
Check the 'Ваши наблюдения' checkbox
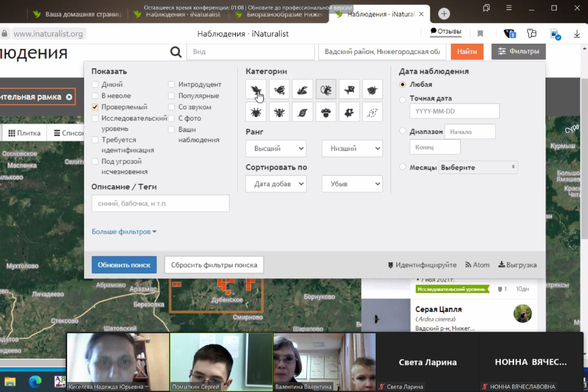click(x=171, y=129)
